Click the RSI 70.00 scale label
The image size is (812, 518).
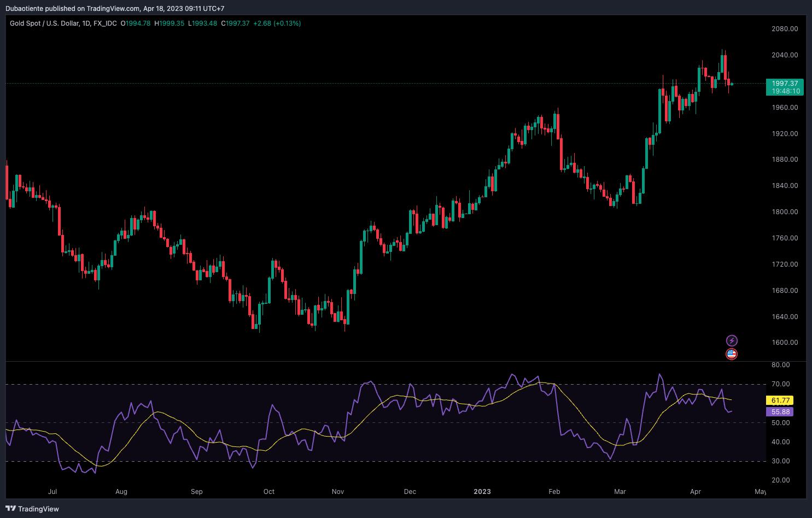click(x=781, y=384)
